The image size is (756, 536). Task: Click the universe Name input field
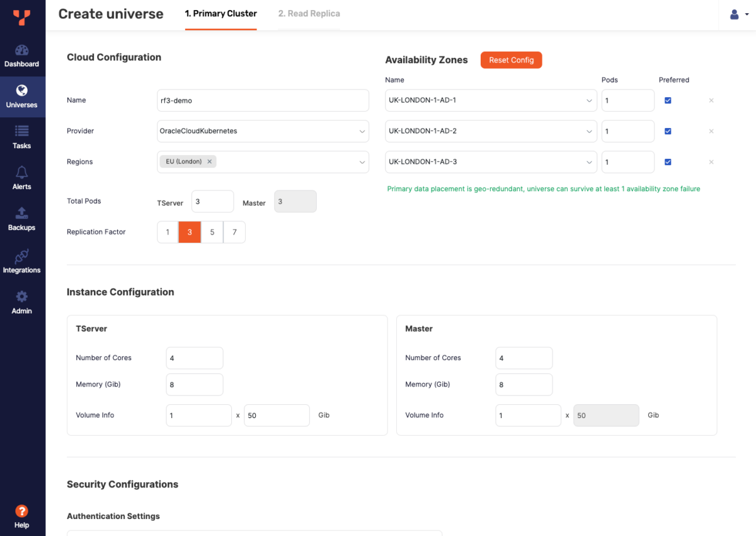(263, 100)
